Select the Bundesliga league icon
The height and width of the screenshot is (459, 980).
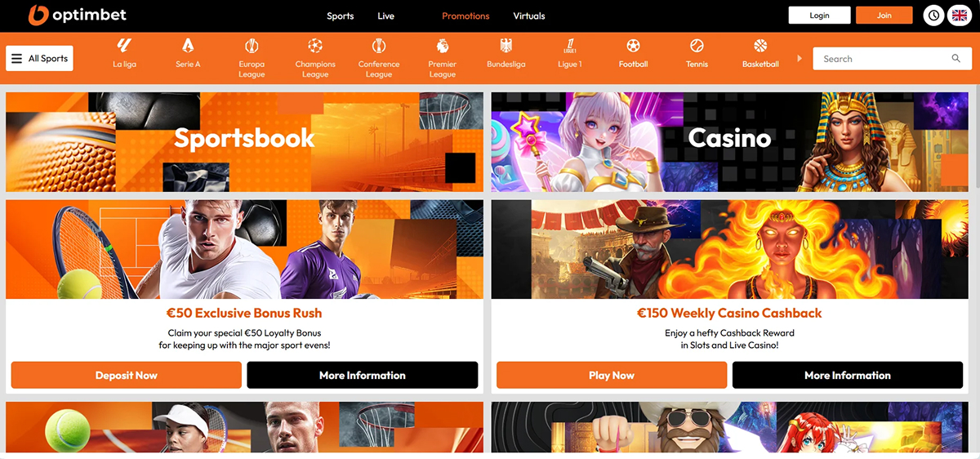click(x=506, y=47)
